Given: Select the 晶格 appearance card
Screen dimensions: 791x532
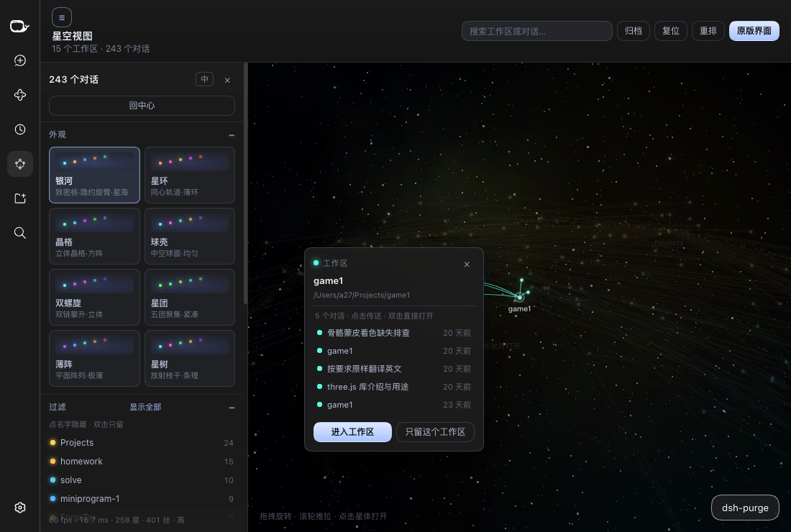Looking at the screenshot, I should click(x=94, y=236).
